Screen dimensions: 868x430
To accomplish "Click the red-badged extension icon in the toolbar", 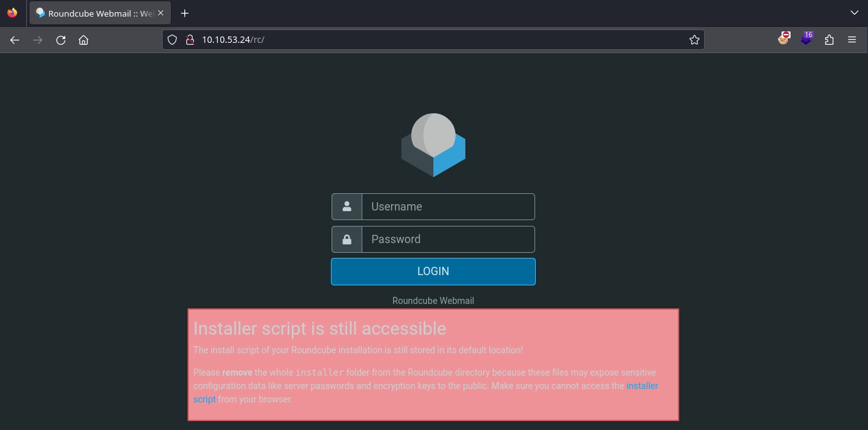I will tap(784, 39).
